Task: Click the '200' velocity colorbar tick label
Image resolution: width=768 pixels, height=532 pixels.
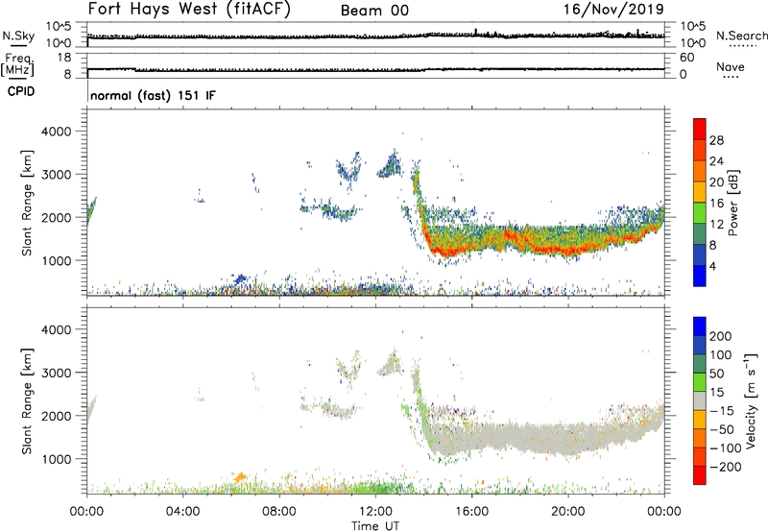Action: (x=721, y=336)
